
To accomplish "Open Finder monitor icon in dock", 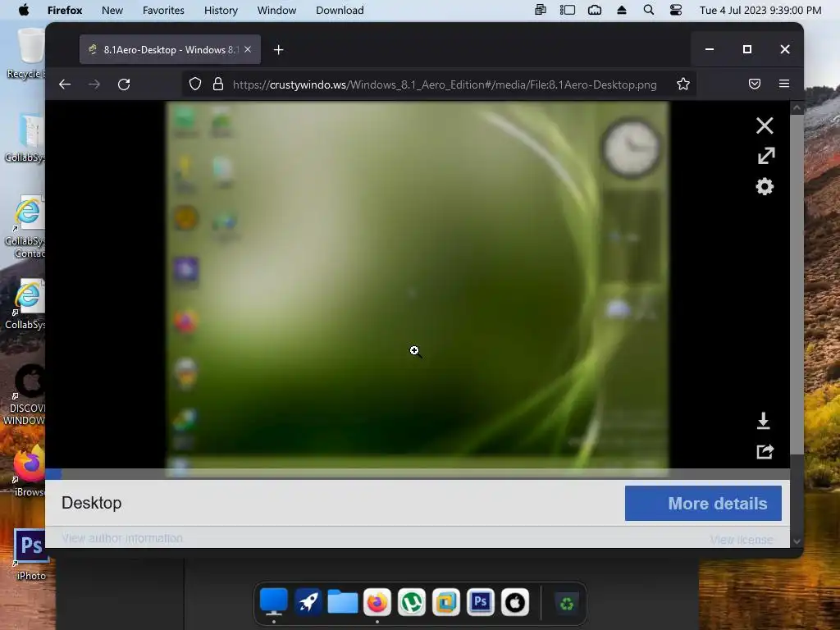I will click(274, 602).
